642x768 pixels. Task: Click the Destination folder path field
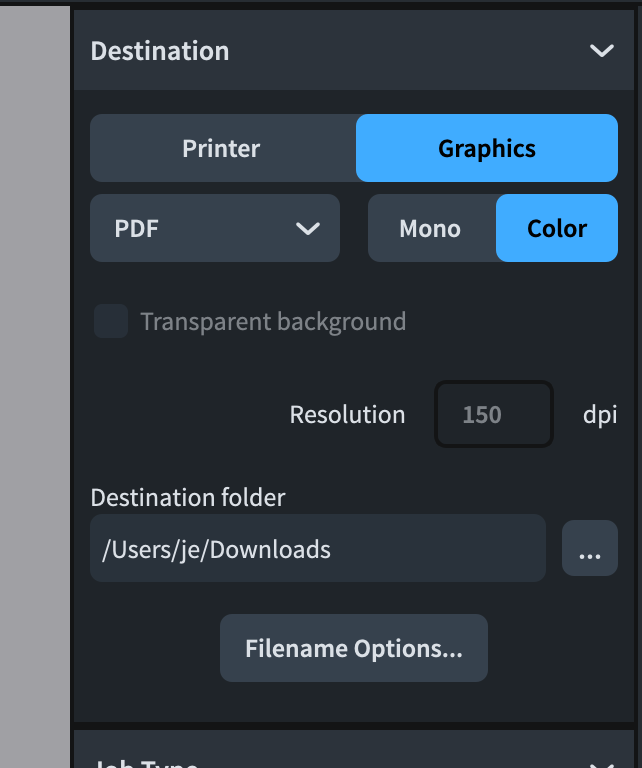tap(317, 549)
